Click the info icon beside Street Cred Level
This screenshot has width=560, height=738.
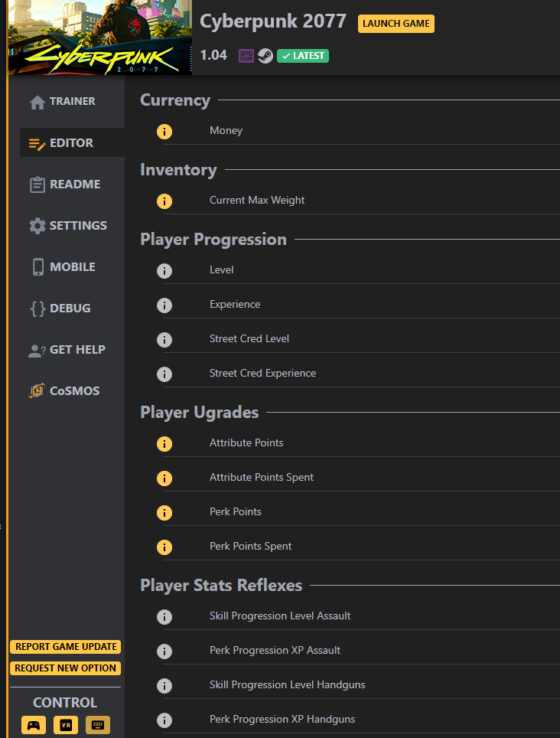click(164, 339)
